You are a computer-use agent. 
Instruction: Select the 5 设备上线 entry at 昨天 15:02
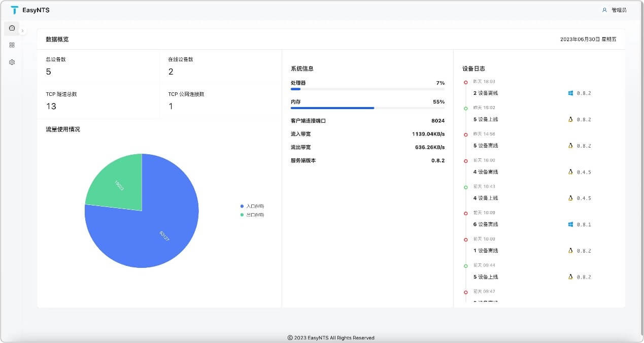486,120
